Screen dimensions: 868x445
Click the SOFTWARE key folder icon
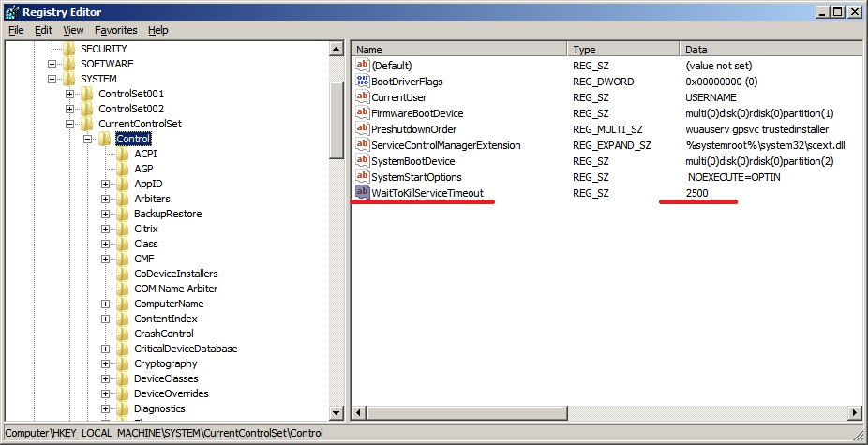point(68,64)
